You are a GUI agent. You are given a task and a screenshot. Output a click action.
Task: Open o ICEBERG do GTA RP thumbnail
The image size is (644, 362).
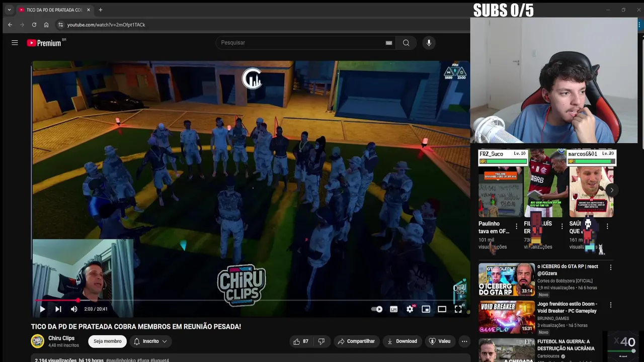(x=506, y=280)
